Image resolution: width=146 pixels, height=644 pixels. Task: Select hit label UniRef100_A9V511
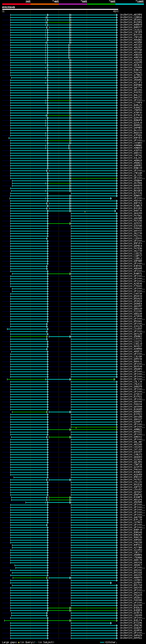pyautogui.click(x=131, y=638)
